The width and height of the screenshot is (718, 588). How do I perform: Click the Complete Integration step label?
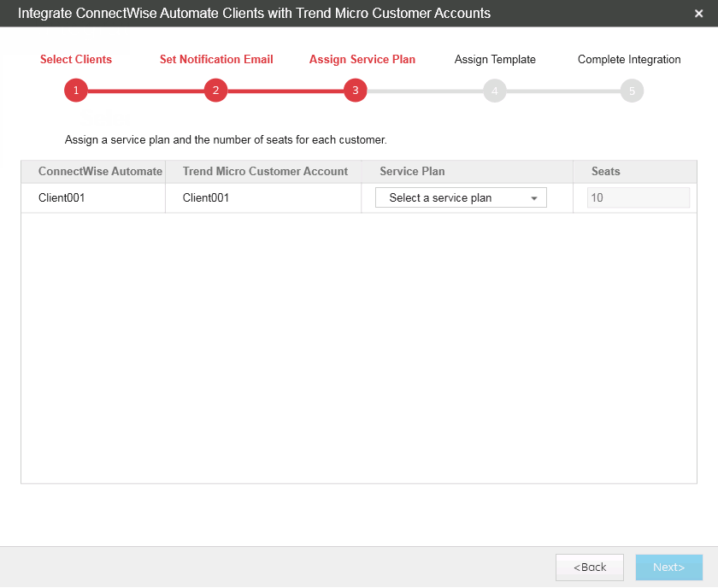(629, 60)
